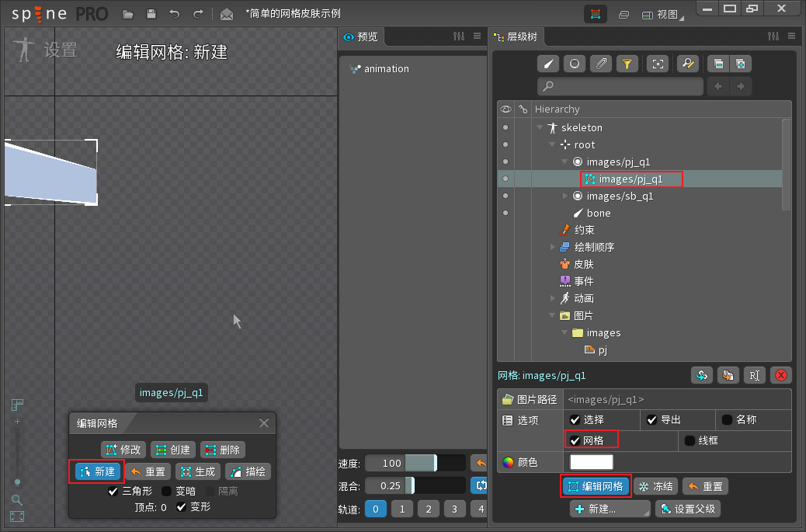This screenshot has height=532, width=806.
Task: Click the delete mesh red X icon
Action: click(781, 375)
